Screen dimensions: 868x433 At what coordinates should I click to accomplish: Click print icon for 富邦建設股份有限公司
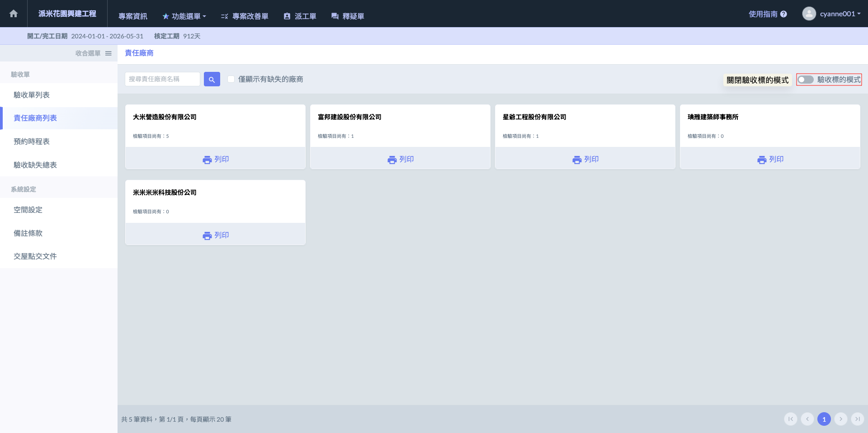(392, 160)
